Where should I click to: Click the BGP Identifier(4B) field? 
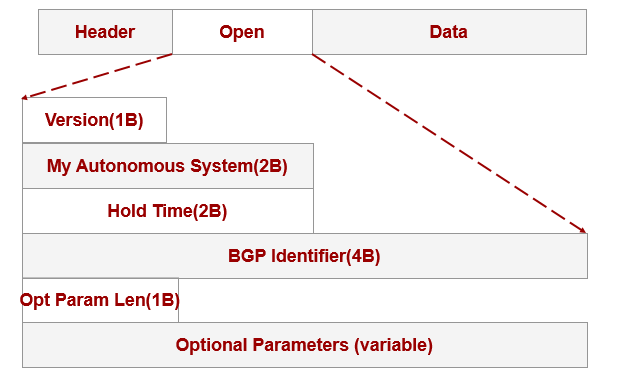(x=305, y=256)
